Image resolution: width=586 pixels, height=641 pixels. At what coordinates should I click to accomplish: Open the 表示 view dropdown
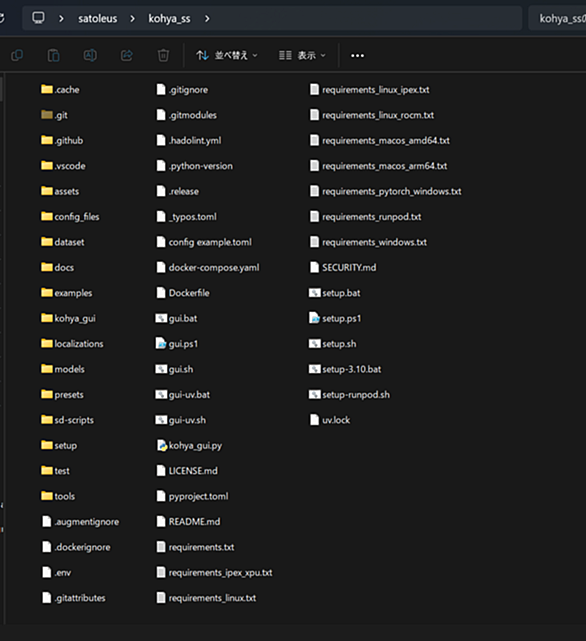pyautogui.click(x=302, y=55)
